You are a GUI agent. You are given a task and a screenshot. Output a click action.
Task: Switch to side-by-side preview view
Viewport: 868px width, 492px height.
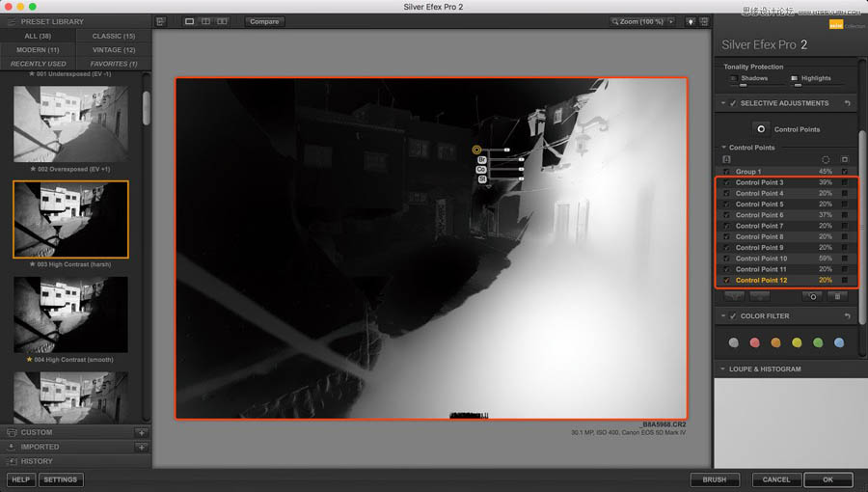(222, 21)
